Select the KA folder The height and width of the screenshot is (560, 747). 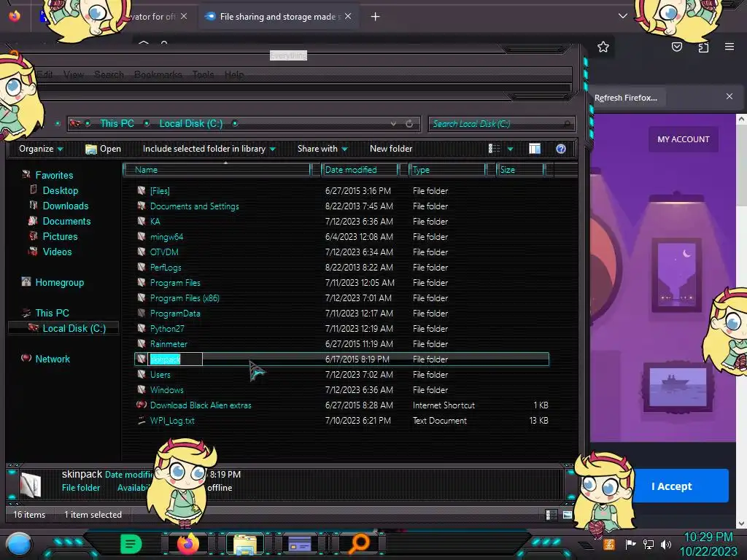(155, 222)
